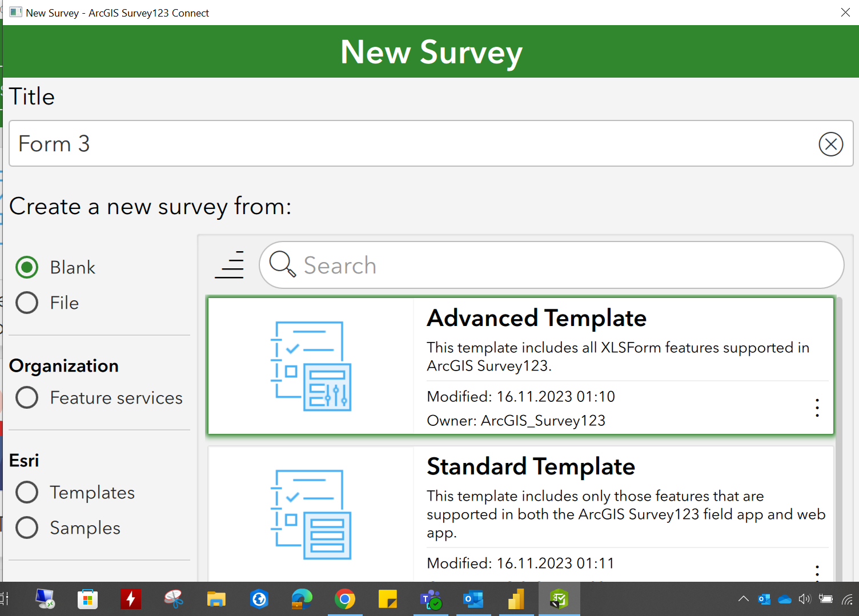Click the OneDrive icon in system tray

[784, 599]
